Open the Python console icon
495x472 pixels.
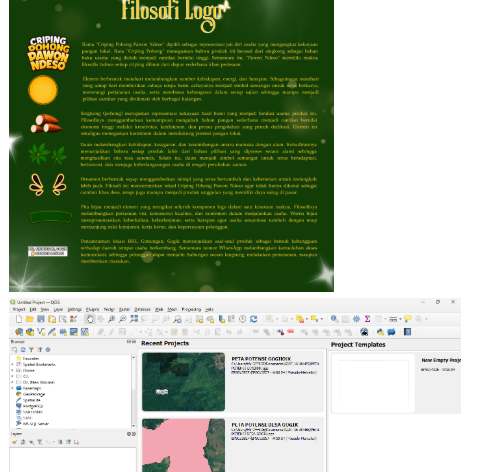click(380, 332)
